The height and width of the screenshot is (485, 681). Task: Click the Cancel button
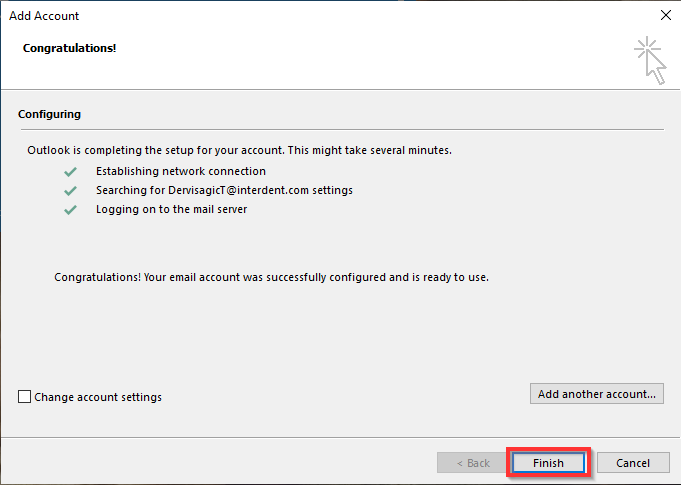pyautogui.click(x=633, y=463)
